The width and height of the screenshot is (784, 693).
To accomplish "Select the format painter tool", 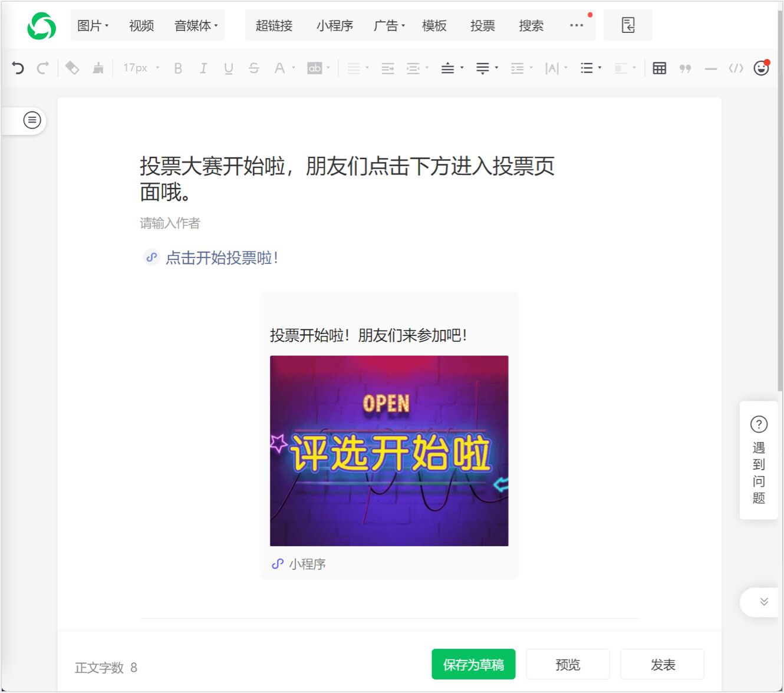I will [72, 68].
